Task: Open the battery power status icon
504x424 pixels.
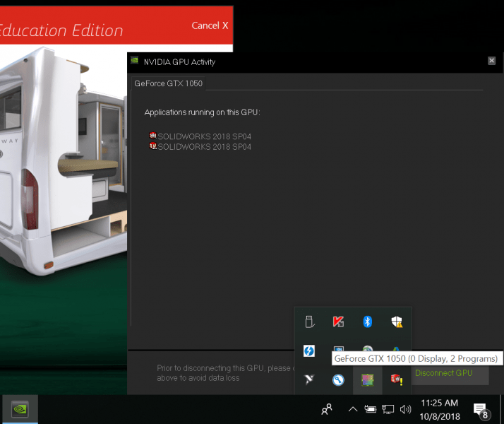Action: 370,409
